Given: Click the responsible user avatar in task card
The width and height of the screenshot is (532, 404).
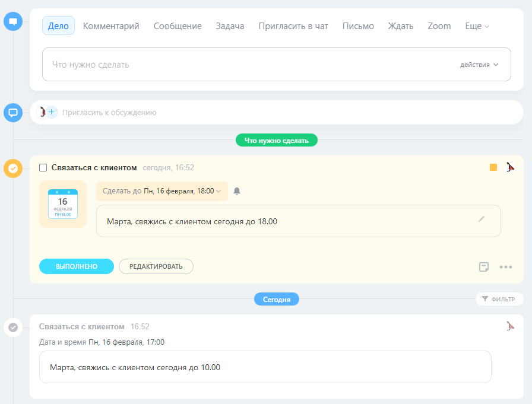Looking at the screenshot, I should coord(509,167).
